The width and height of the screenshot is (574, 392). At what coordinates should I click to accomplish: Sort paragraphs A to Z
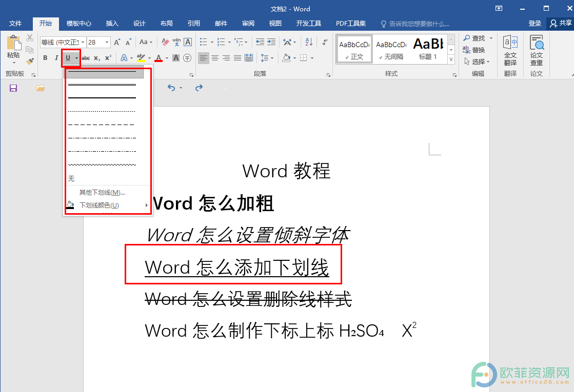[x=309, y=42]
